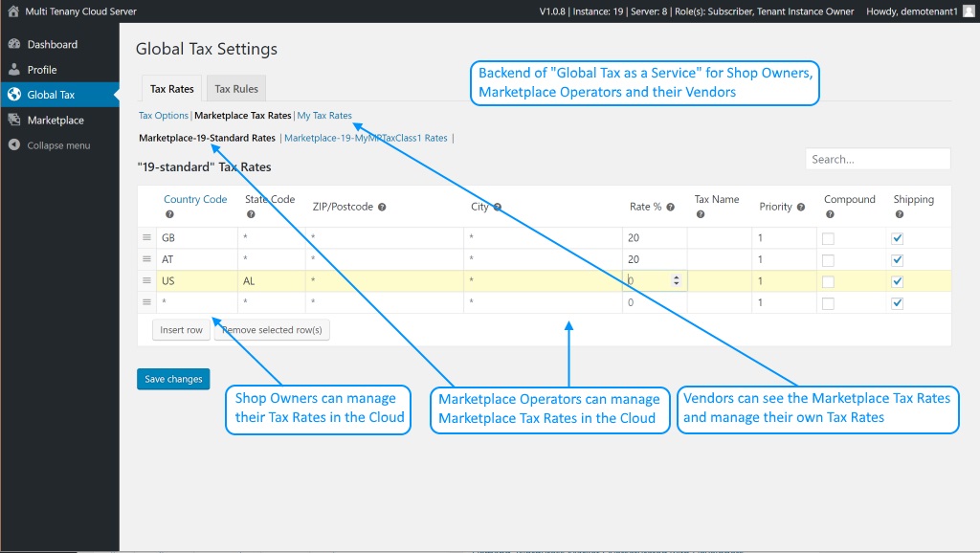Uncheck Shipping for the GB row
Image resolution: width=980 pixels, height=553 pixels.
click(x=898, y=238)
